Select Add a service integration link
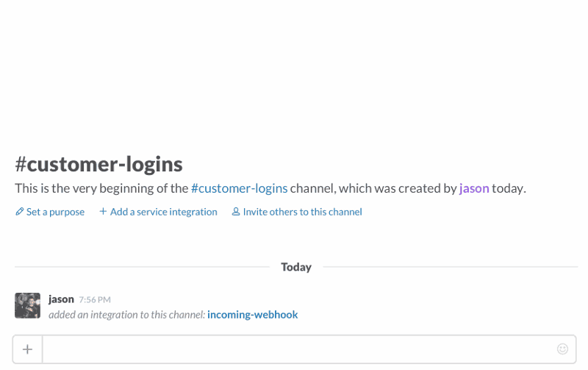This screenshot has width=588, height=370. click(163, 212)
